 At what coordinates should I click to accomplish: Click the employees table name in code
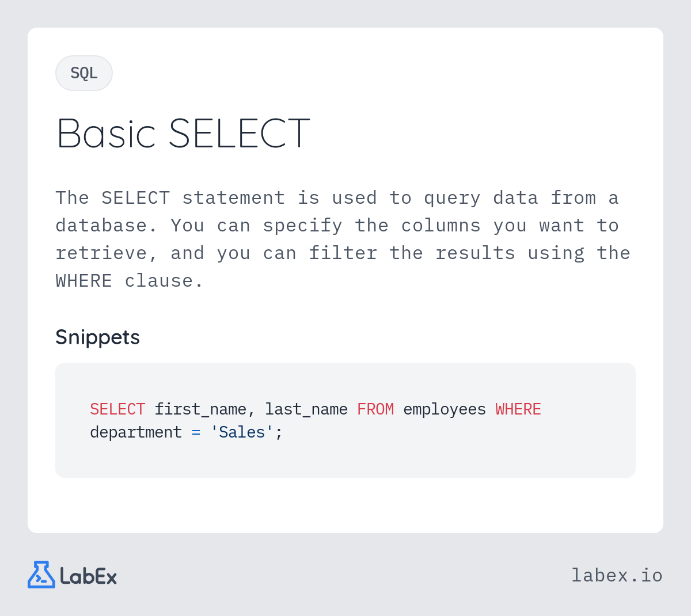(445, 409)
